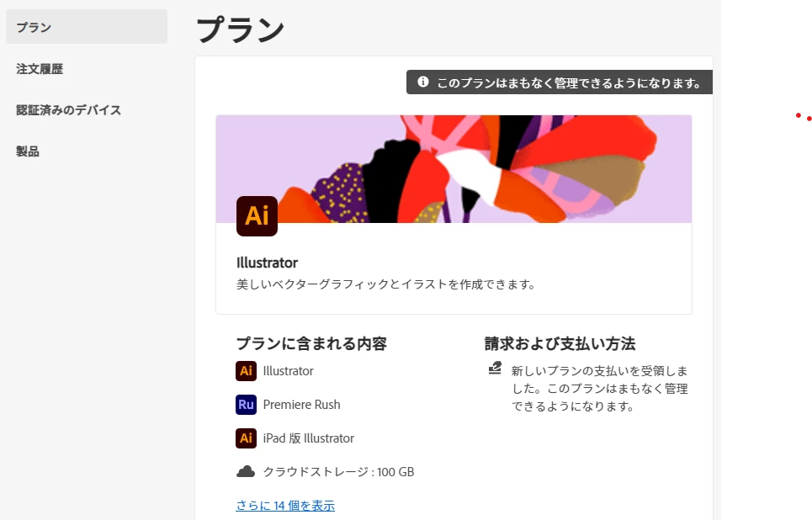Click the large Illustrator Ai logo on the banner
The height and width of the screenshot is (520, 812).
[257, 216]
